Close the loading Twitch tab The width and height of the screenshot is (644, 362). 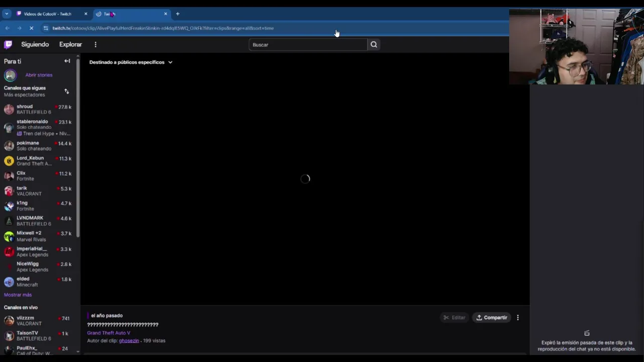[x=166, y=14]
